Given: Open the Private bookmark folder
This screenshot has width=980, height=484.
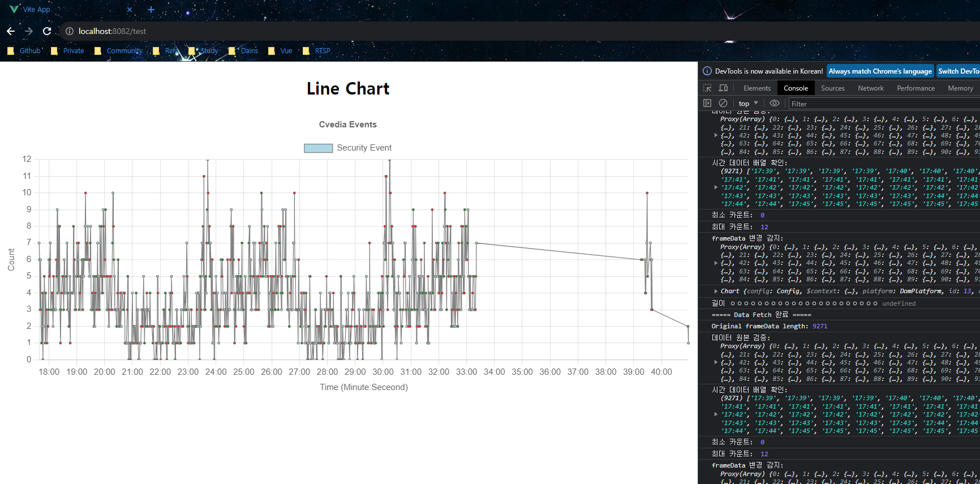Looking at the screenshot, I should point(67,50).
